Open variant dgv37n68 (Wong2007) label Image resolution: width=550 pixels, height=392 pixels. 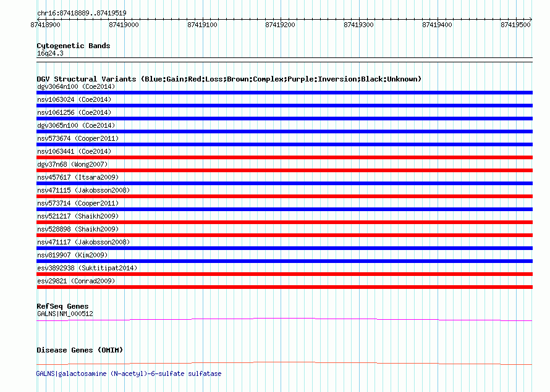72,164
